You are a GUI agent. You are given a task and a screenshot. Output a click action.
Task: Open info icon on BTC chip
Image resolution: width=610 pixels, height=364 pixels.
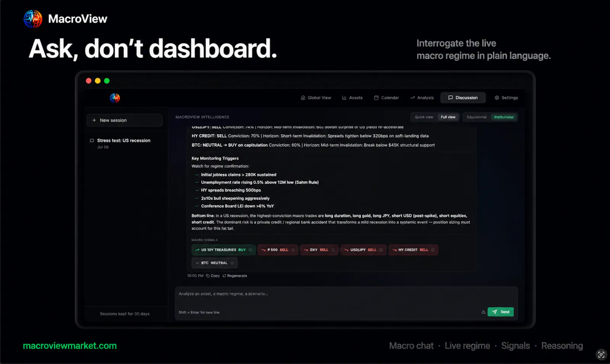point(232,263)
